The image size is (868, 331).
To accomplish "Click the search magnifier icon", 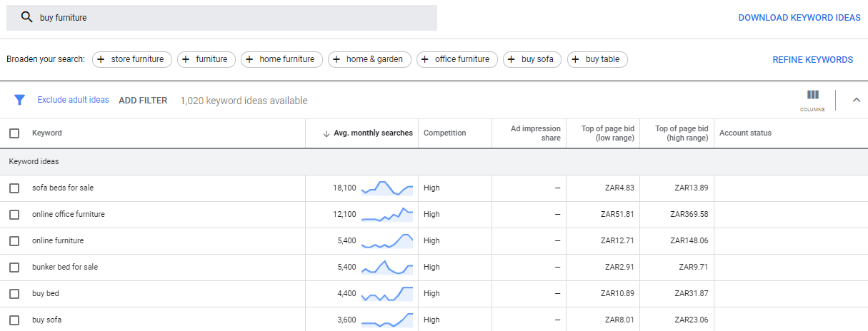I will [x=27, y=18].
